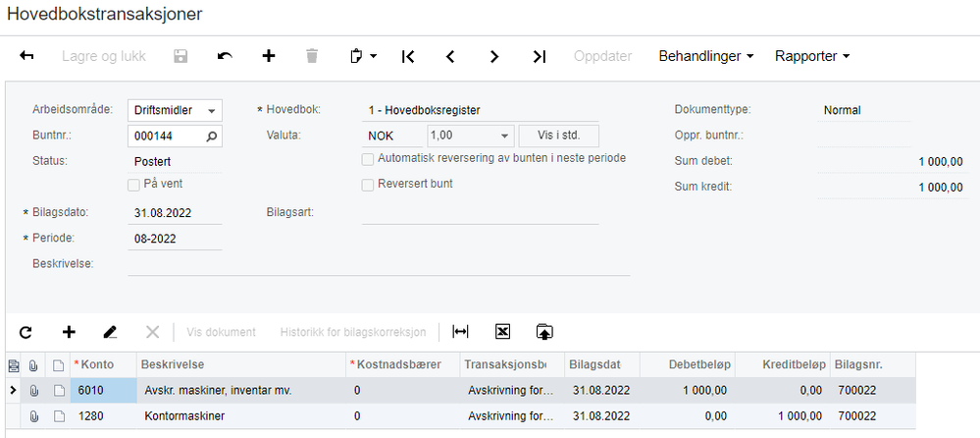Enable Automatisk reversering av bunten checkbox
The height and width of the screenshot is (438, 980).
click(368, 159)
